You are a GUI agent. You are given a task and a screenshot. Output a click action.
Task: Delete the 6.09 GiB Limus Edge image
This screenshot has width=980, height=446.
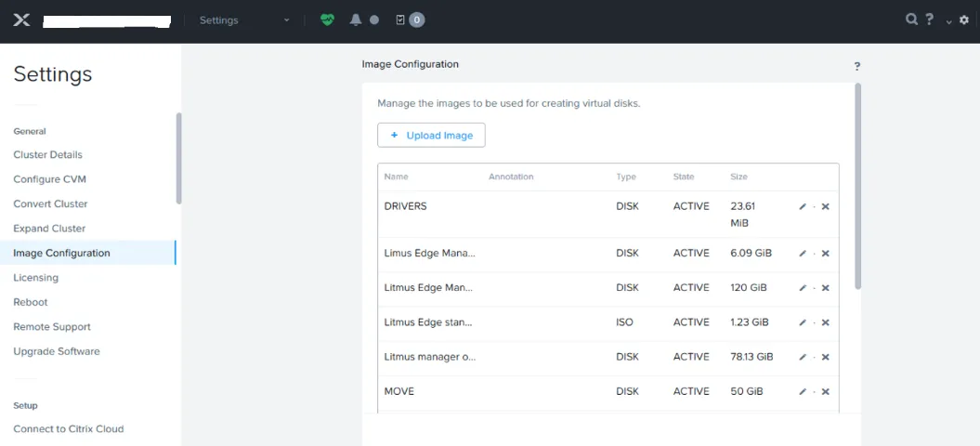click(x=825, y=254)
